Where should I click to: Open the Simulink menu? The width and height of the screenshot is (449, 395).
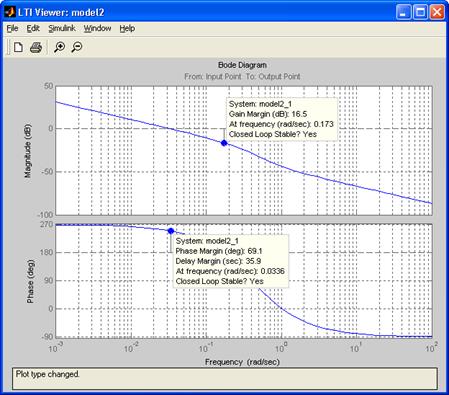[62, 29]
